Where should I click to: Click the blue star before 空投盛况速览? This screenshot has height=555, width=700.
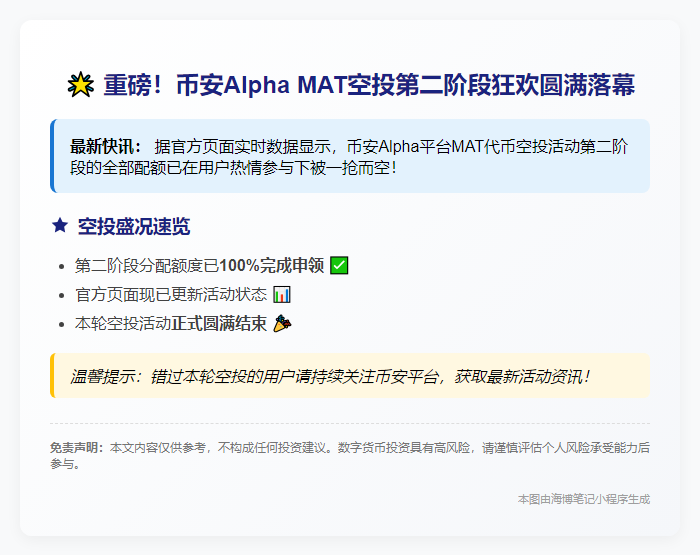60,225
